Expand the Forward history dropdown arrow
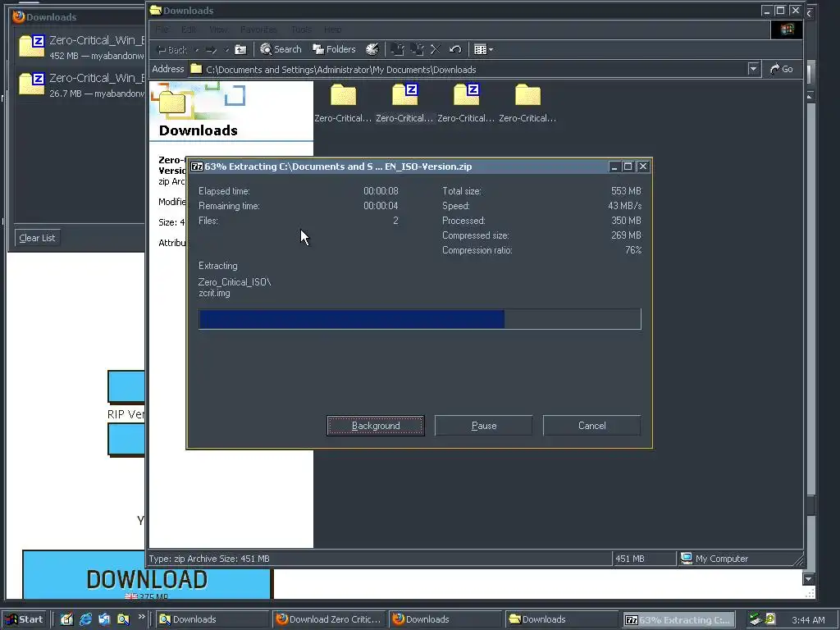 pyautogui.click(x=226, y=50)
